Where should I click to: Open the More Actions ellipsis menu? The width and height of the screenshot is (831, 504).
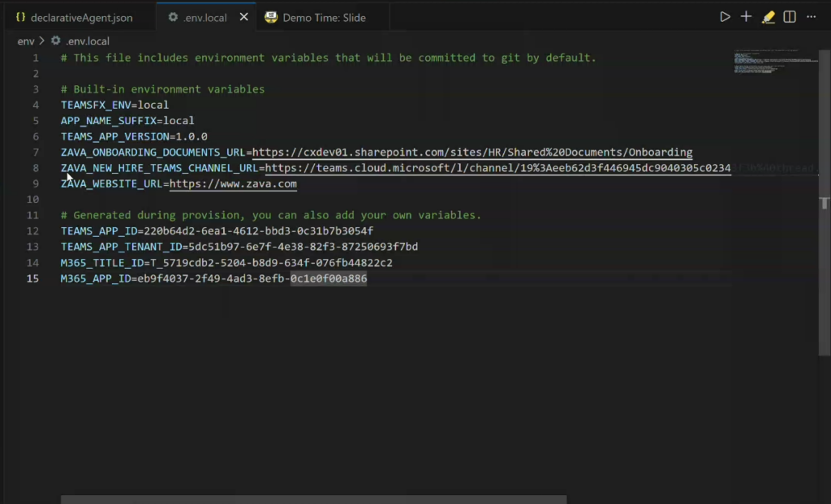[x=811, y=17]
